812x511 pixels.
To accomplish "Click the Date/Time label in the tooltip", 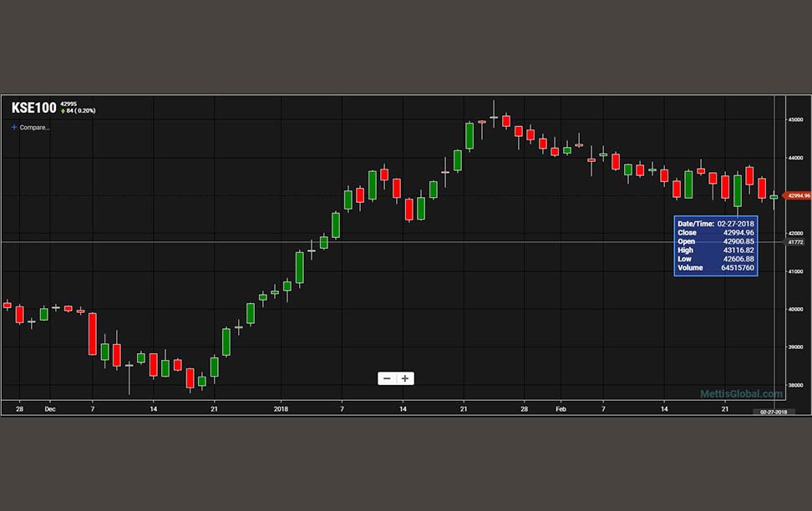I will (696, 224).
